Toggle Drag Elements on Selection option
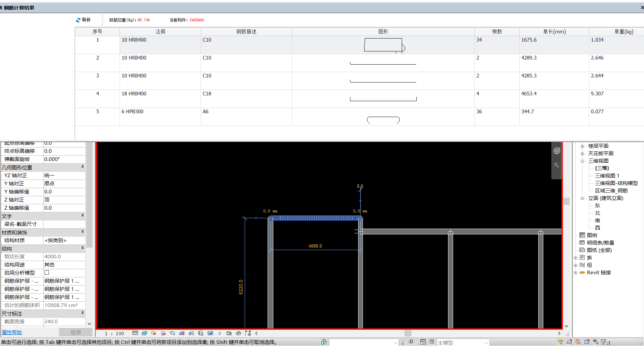The image size is (644, 346). (596, 342)
